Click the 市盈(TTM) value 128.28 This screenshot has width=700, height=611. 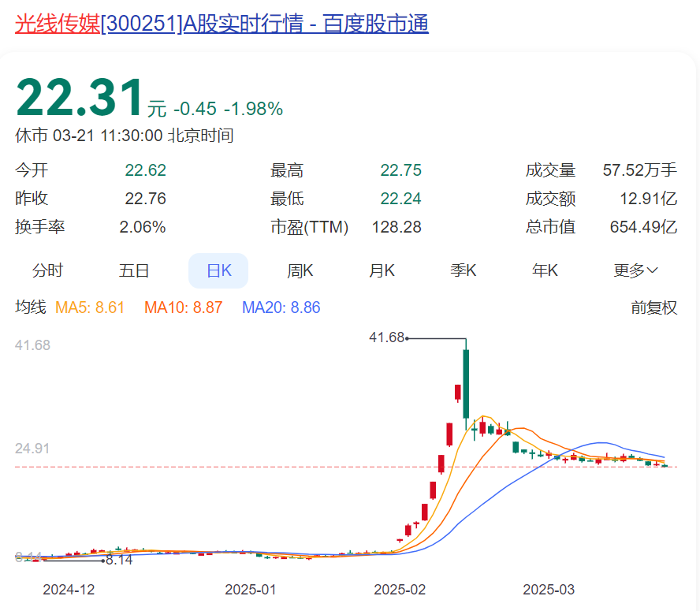coord(397,227)
